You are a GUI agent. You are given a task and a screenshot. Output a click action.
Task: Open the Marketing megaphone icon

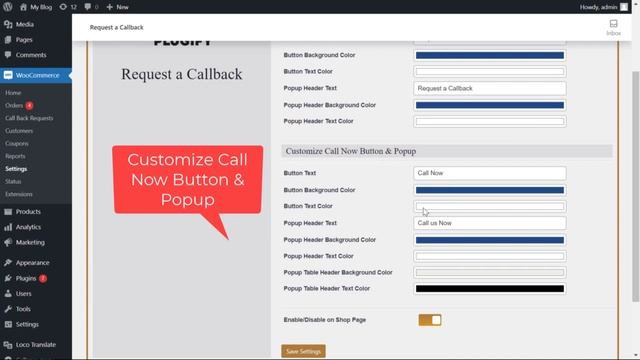click(x=8, y=242)
